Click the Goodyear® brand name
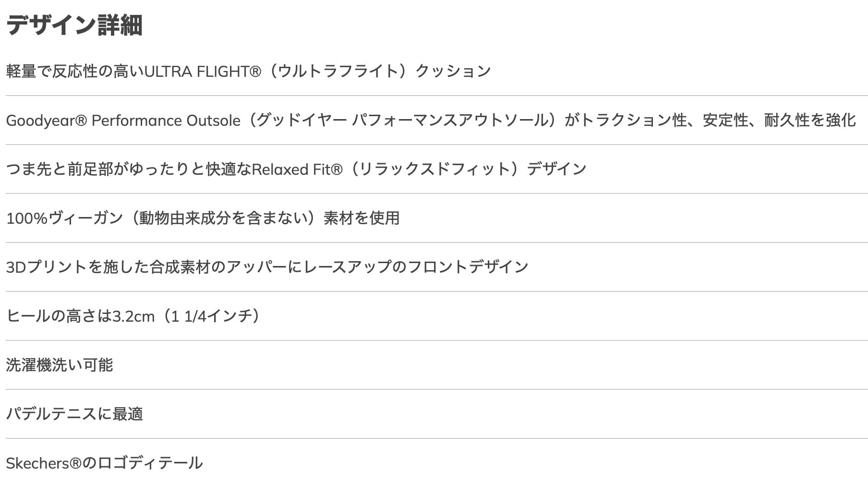Image resolution: width=868 pixels, height=483 pixels. coord(46,121)
